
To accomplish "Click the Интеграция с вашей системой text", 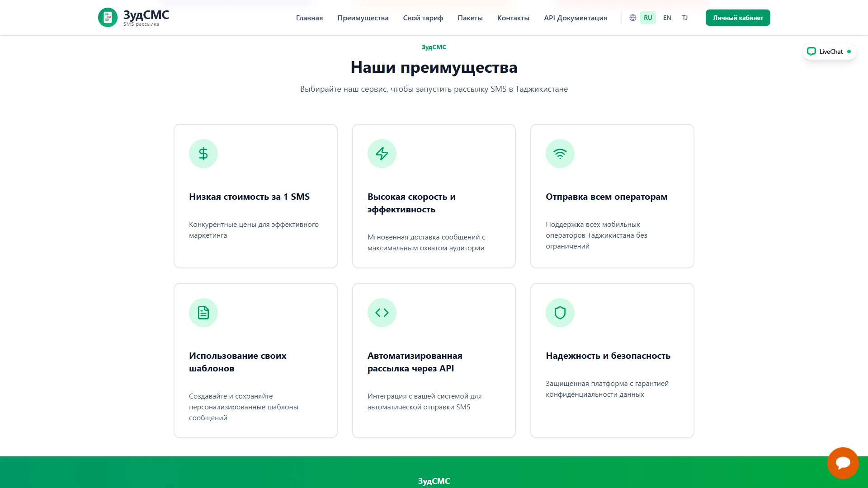I will [x=425, y=402].
